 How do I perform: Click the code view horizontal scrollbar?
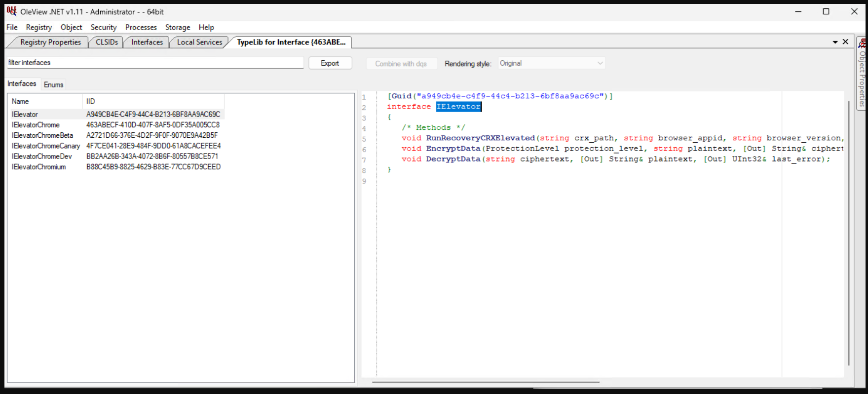coord(486,382)
